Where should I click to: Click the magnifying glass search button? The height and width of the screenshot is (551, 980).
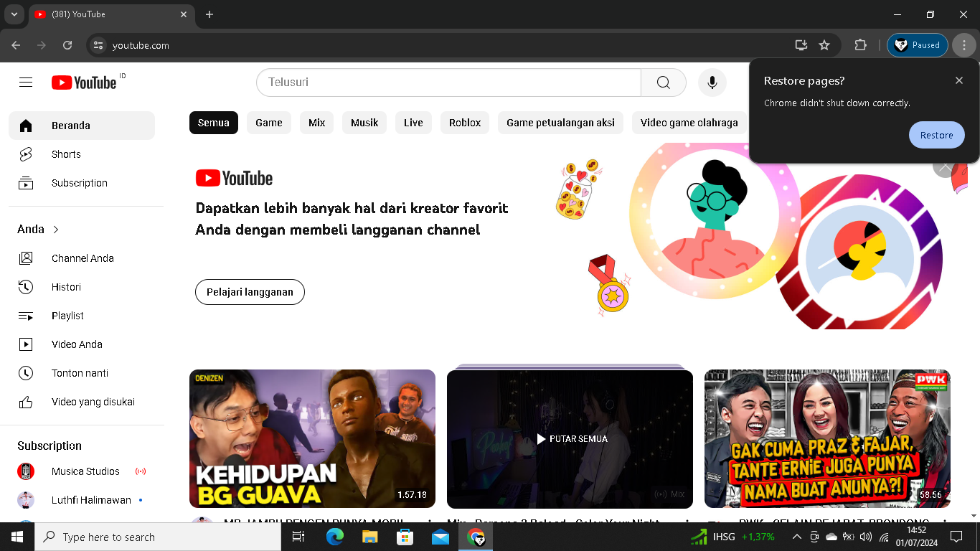pyautogui.click(x=664, y=83)
